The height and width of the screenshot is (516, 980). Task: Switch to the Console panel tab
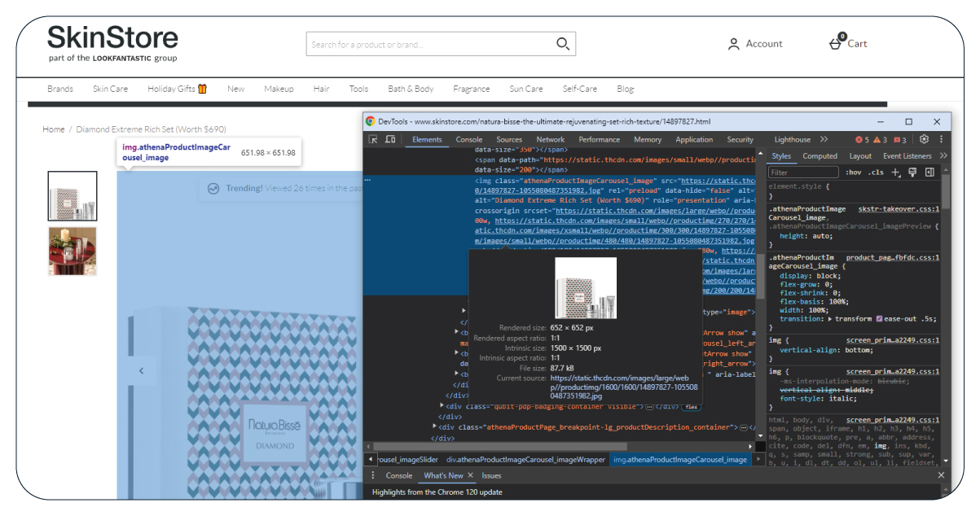click(x=468, y=140)
